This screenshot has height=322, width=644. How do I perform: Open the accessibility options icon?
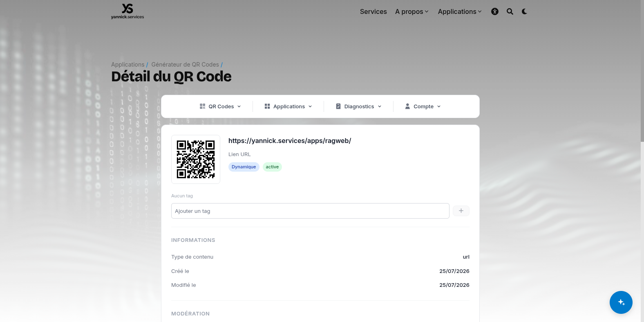pos(495,11)
